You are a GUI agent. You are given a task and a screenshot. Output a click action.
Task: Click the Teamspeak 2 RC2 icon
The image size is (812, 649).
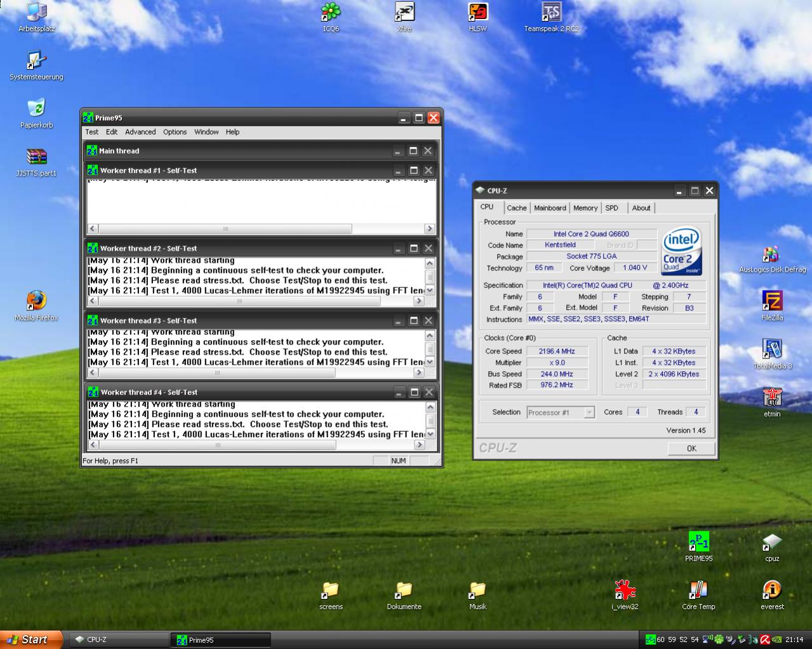[551, 13]
